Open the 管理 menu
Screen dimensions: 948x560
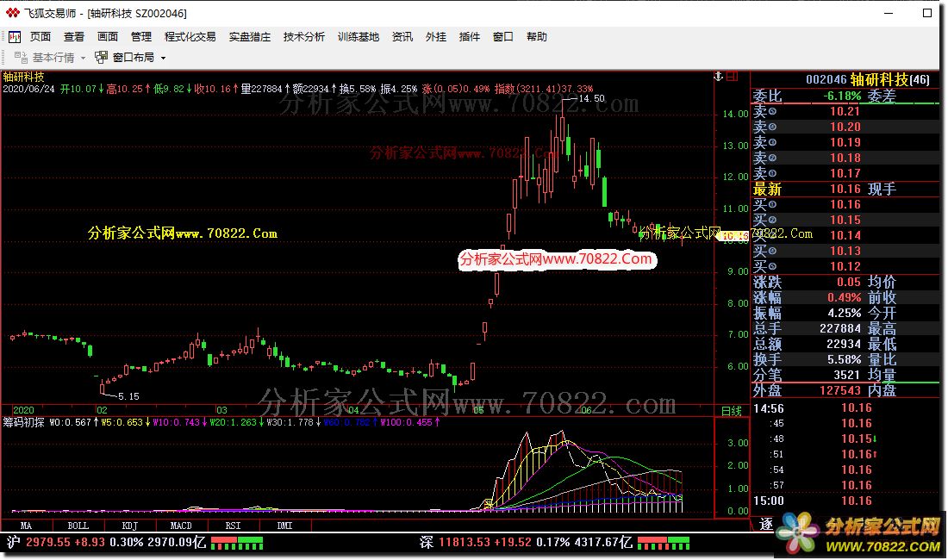click(140, 37)
